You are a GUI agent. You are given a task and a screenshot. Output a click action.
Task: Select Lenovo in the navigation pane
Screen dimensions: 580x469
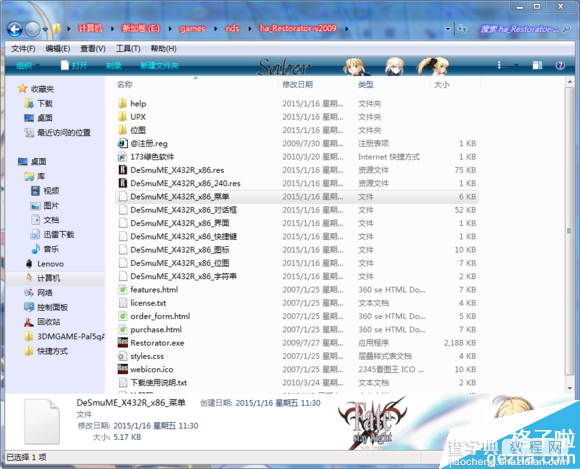44,264
